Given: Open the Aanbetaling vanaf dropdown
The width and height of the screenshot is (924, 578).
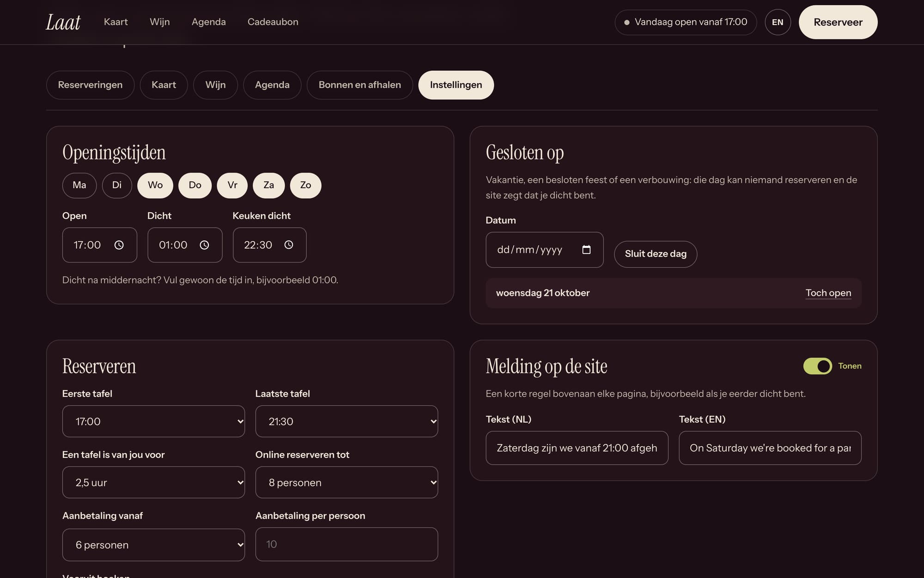Looking at the screenshot, I should 153,545.
